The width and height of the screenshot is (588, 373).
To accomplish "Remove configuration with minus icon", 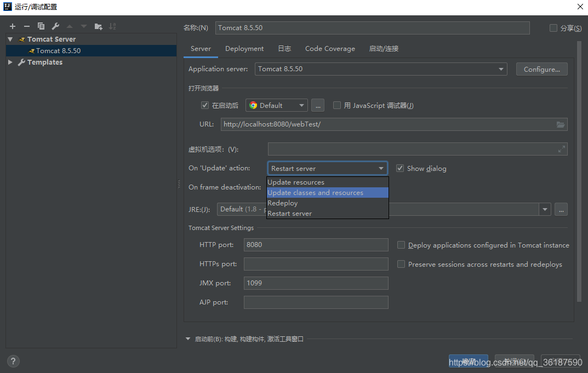I will [27, 26].
